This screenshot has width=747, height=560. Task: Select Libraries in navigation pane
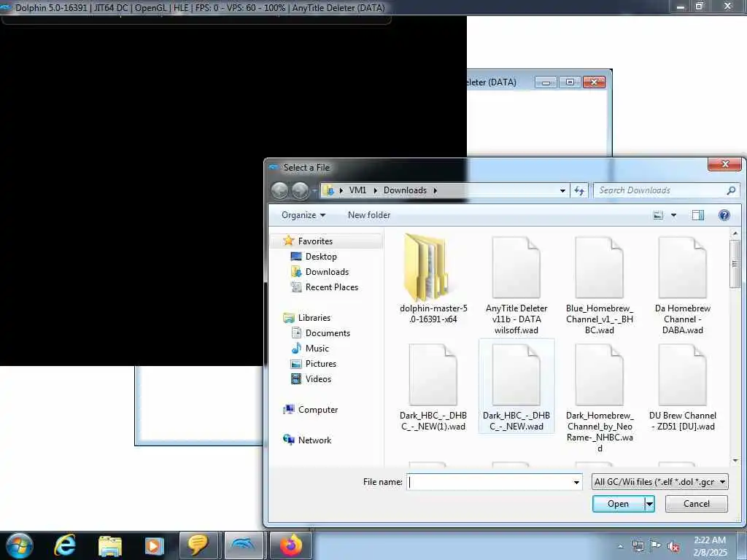point(314,318)
